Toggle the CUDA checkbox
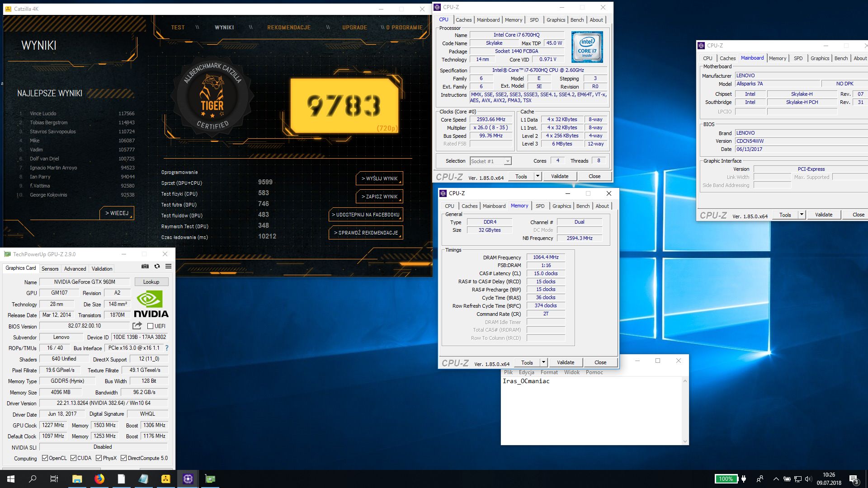Viewport: 868px width, 488px height. click(73, 458)
